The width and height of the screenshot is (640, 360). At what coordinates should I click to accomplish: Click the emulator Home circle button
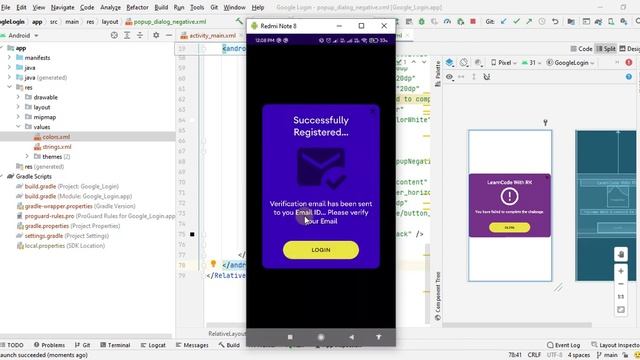click(x=321, y=337)
